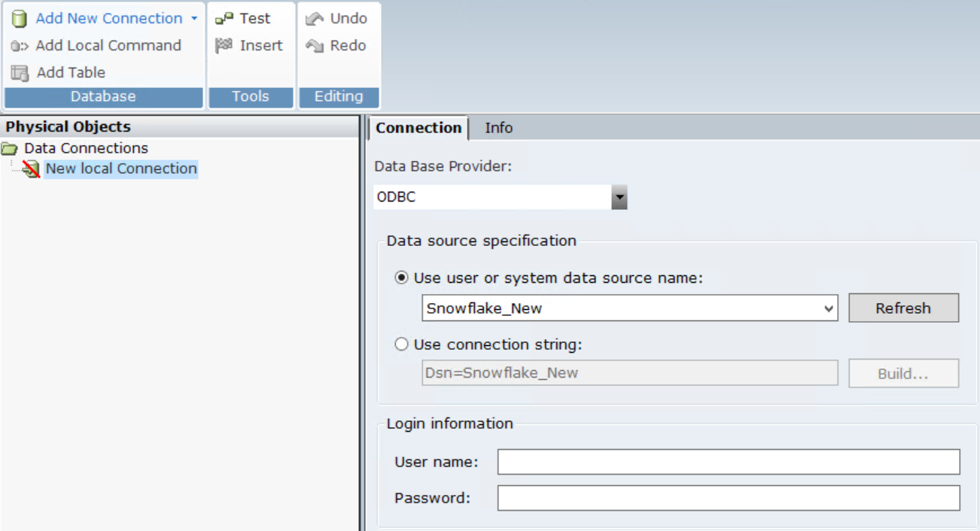Expand the Snowflake_New data source combo box
980x531 pixels.
pyautogui.click(x=829, y=308)
